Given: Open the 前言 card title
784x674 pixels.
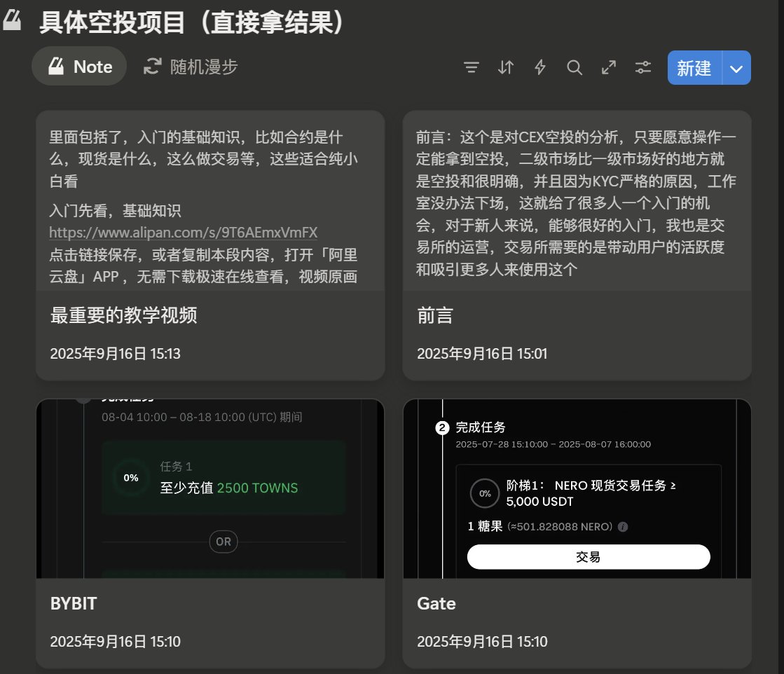Looking at the screenshot, I should point(435,315).
